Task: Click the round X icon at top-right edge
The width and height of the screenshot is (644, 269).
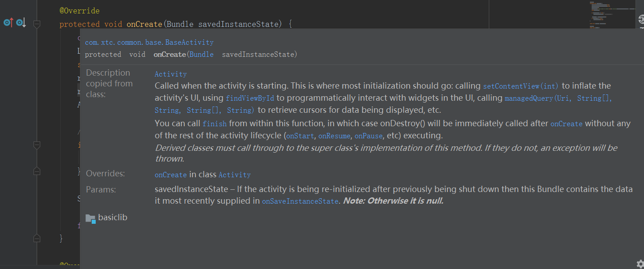Action: pos(640,19)
